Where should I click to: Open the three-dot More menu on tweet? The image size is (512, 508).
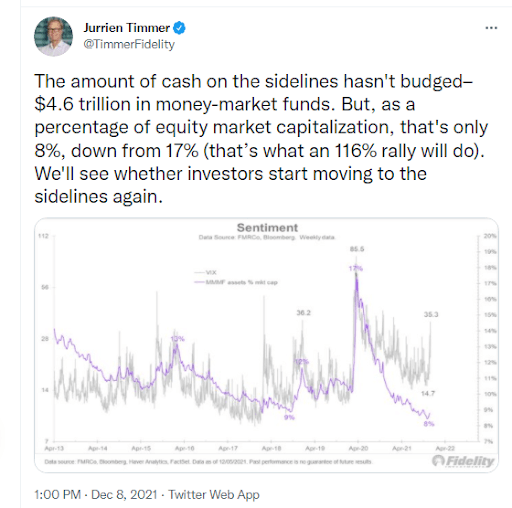[491, 28]
